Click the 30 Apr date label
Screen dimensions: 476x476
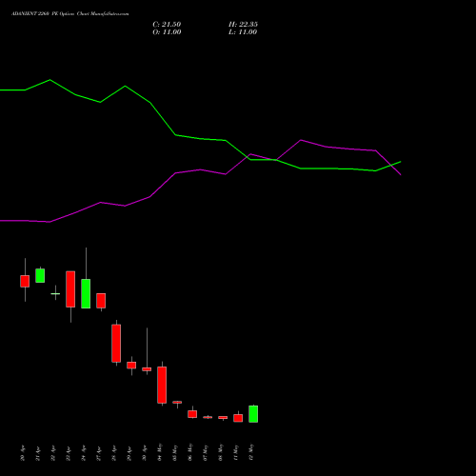(x=145, y=453)
